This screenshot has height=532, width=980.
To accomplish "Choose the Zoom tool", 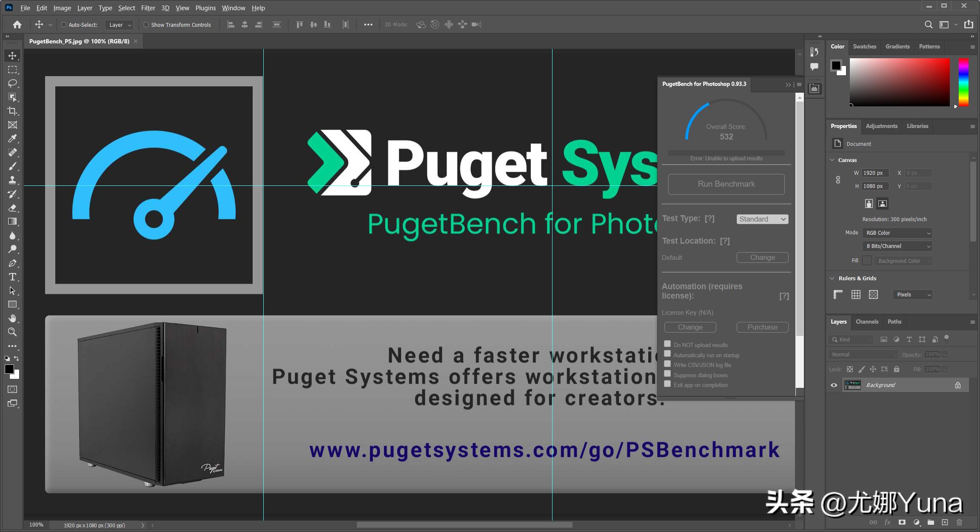I will [12, 332].
